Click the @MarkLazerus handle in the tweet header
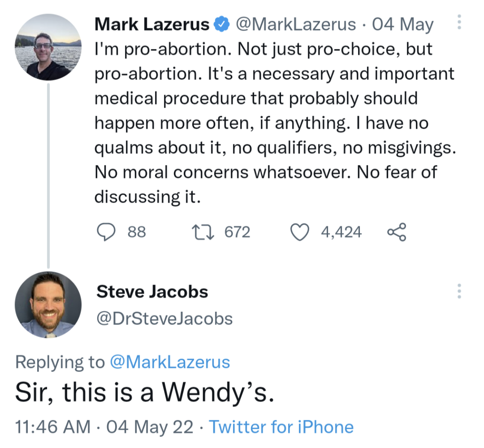 (295, 24)
